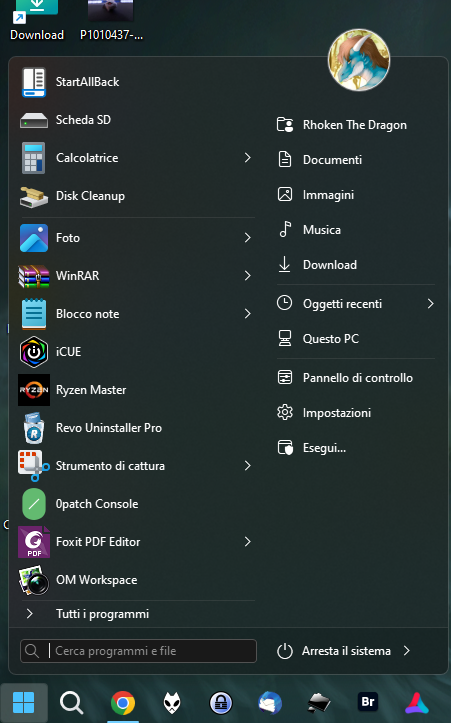Click the Cerca programmi e file search field
The width and height of the screenshot is (451, 723).
(138, 651)
